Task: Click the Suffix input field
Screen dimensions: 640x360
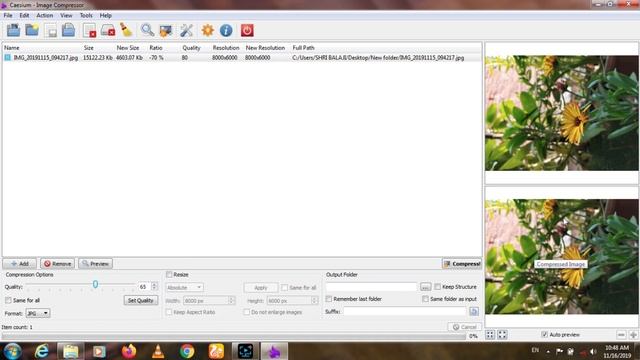Action: [x=404, y=311]
